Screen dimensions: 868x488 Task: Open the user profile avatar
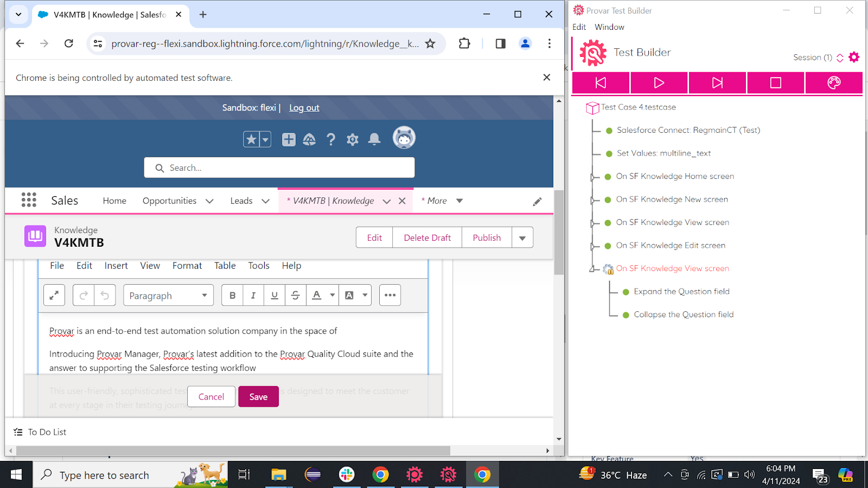point(404,138)
